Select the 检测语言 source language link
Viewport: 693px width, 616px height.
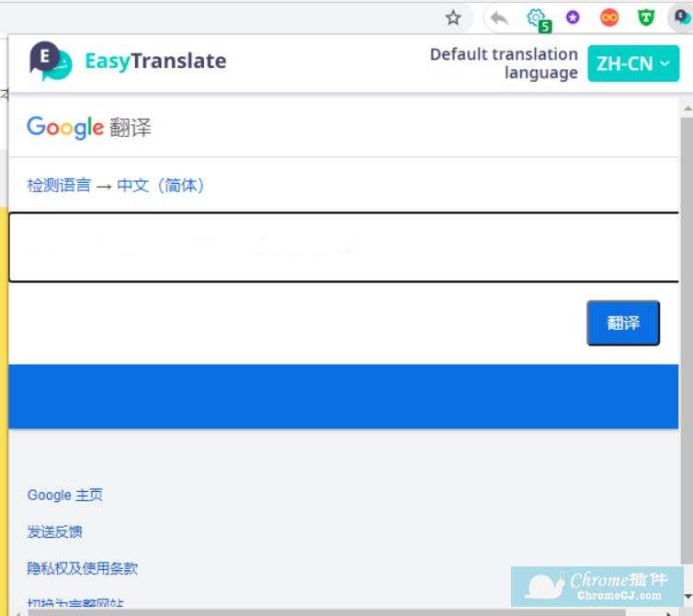click(x=59, y=186)
